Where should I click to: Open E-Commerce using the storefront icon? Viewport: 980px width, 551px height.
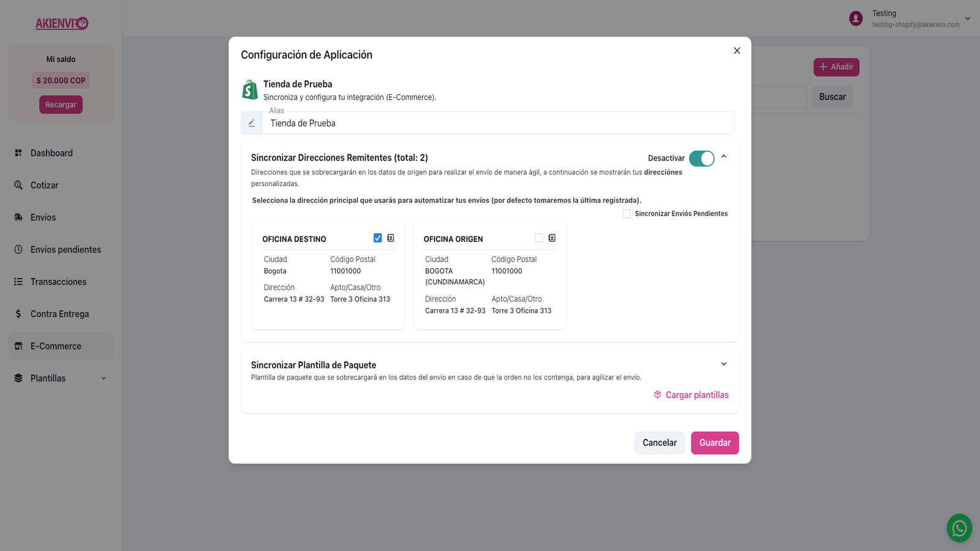tap(18, 345)
